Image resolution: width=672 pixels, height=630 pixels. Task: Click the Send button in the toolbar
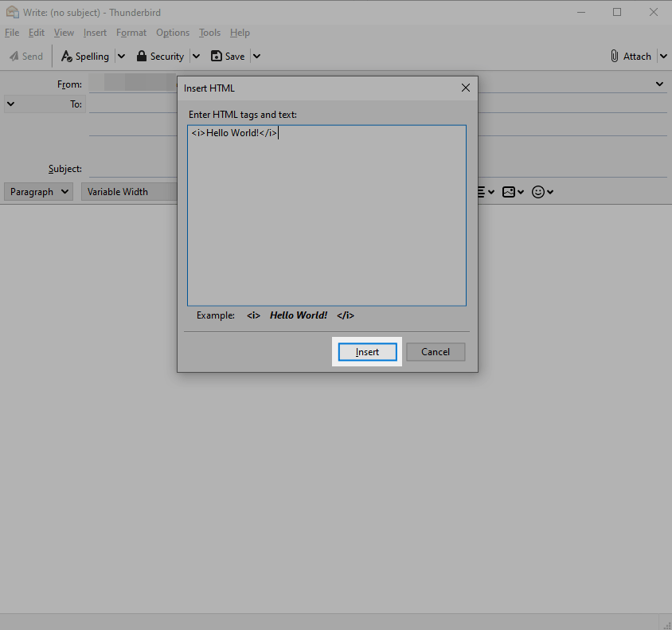(26, 56)
